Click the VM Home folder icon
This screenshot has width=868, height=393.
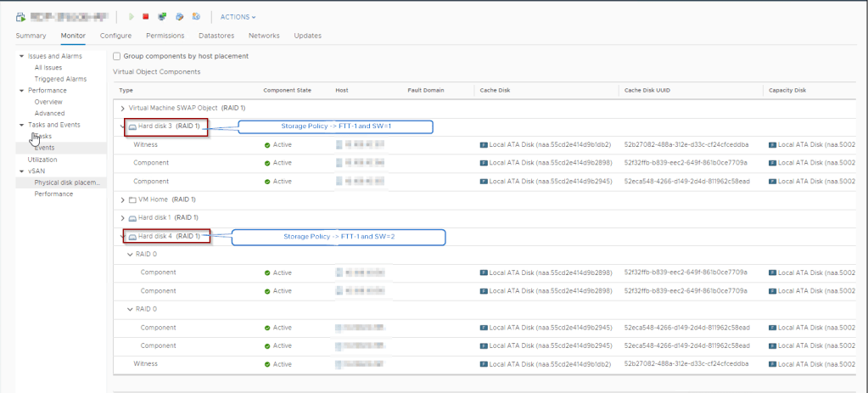[x=132, y=199]
